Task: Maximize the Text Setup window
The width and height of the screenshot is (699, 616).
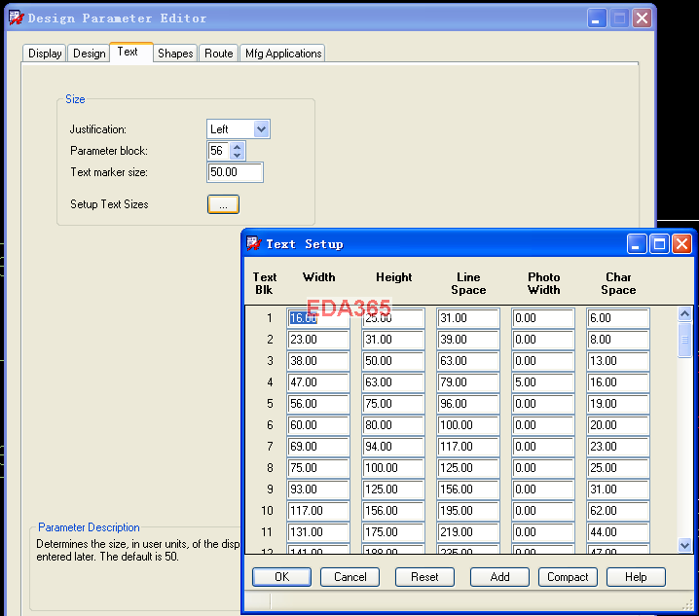Action: click(x=659, y=243)
